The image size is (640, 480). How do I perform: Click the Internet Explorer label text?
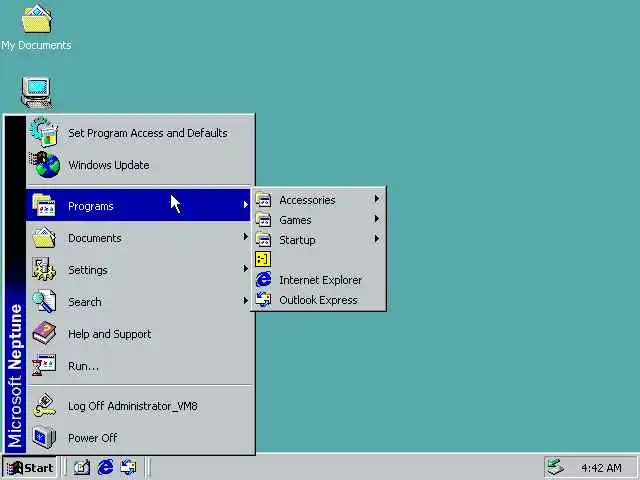(320, 280)
